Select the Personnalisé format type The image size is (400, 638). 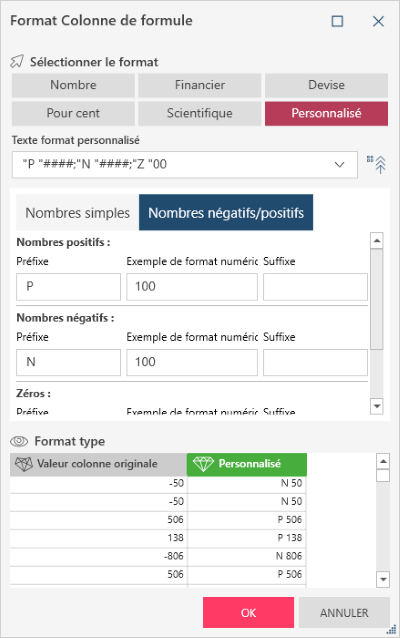tap(326, 114)
